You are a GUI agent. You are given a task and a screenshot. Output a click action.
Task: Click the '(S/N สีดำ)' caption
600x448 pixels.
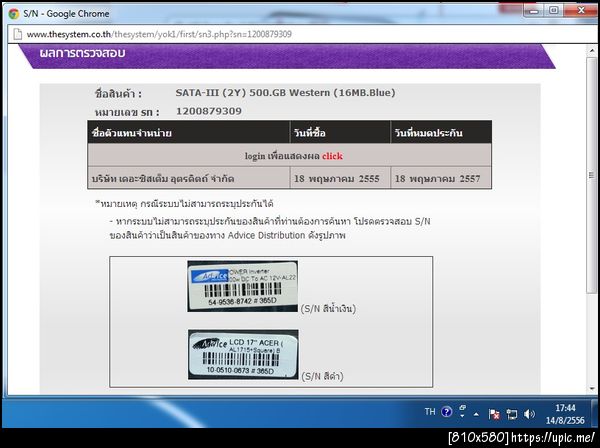pyautogui.click(x=322, y=376)
